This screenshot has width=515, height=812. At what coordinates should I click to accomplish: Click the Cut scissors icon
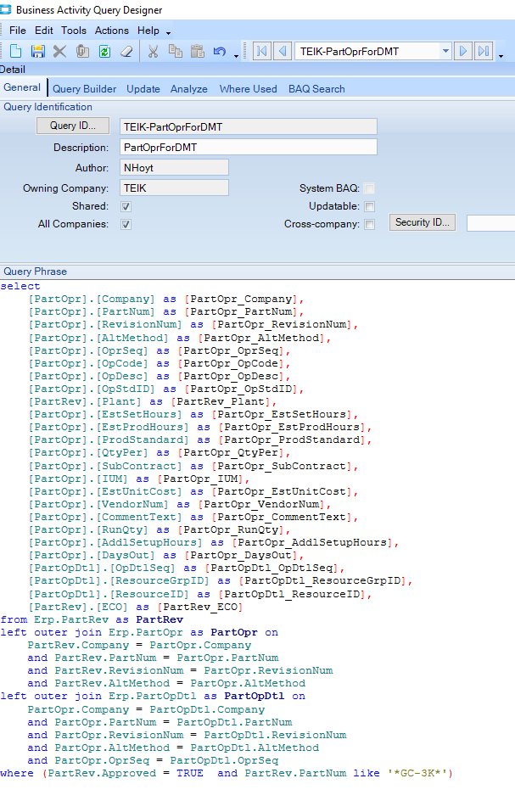point(153,51)
